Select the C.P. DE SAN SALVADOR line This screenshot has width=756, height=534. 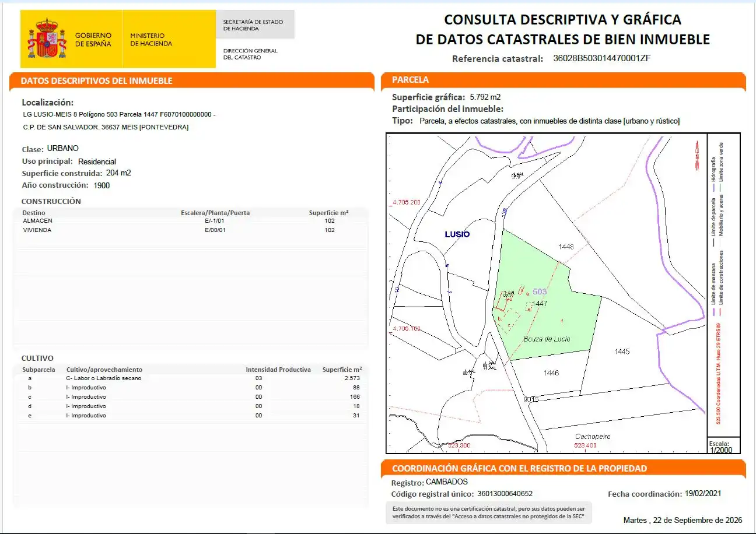click(x=106, y=127)
